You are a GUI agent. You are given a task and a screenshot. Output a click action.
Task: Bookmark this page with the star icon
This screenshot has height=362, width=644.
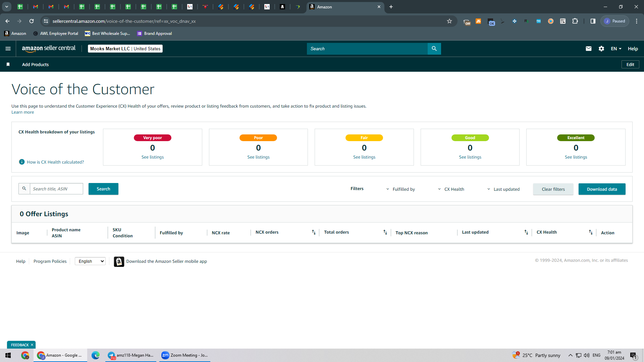(449, 21)
